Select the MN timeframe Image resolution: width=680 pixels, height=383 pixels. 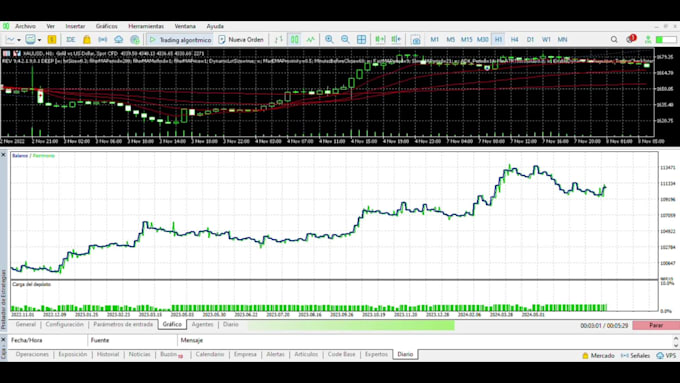coord(562,39)
